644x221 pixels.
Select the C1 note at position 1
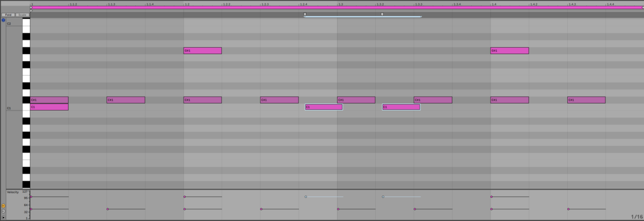click(x=49, y=107)
